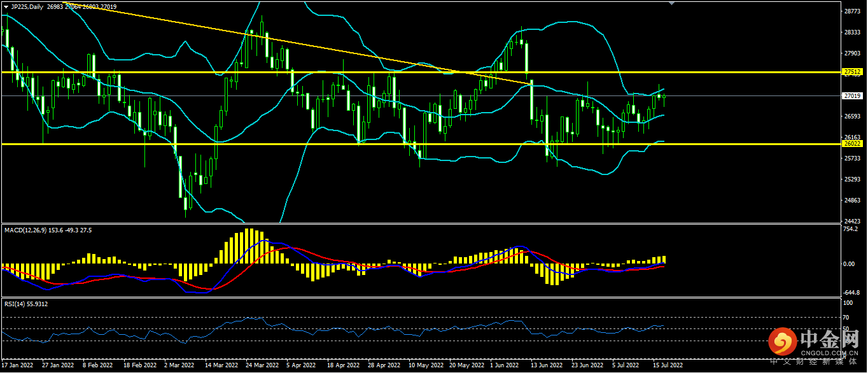This screenshot has height=373, width=868.
Task: Click the chart shift triangle marker at top
Action: (671, 3)
